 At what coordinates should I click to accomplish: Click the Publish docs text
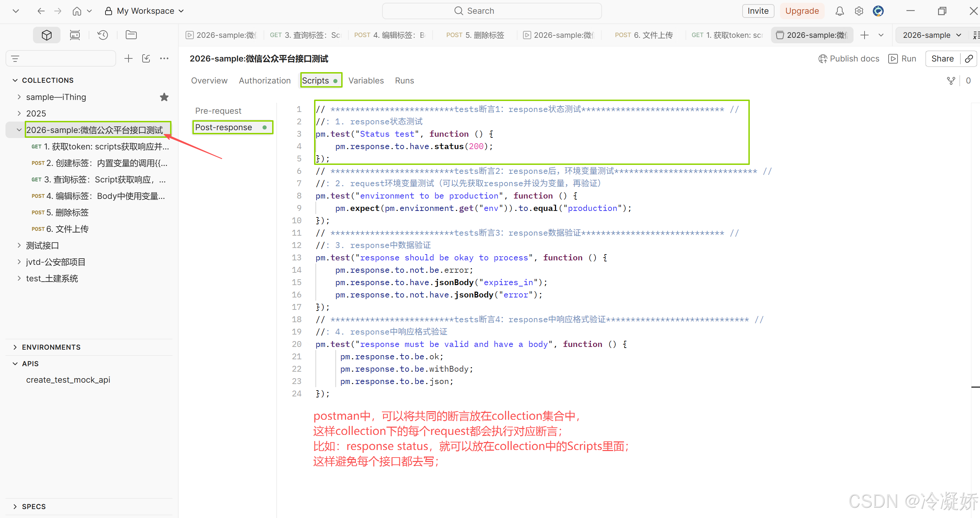point(855,59)
